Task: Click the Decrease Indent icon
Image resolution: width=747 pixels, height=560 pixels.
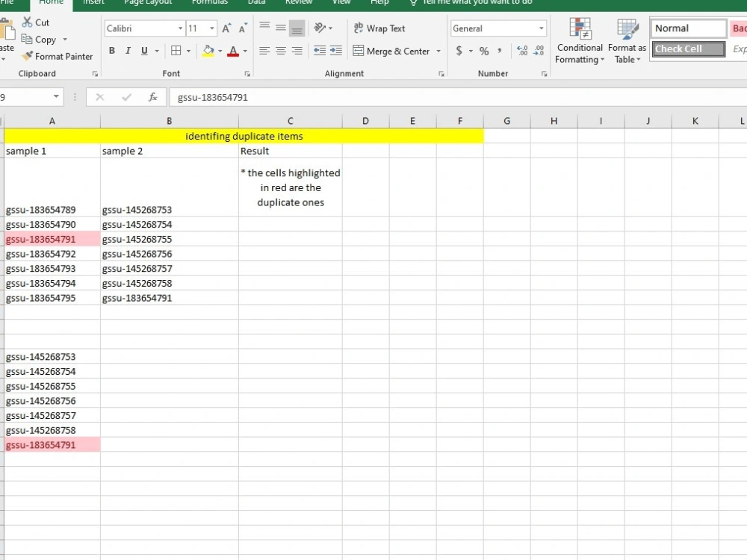Action: [320, 51]
